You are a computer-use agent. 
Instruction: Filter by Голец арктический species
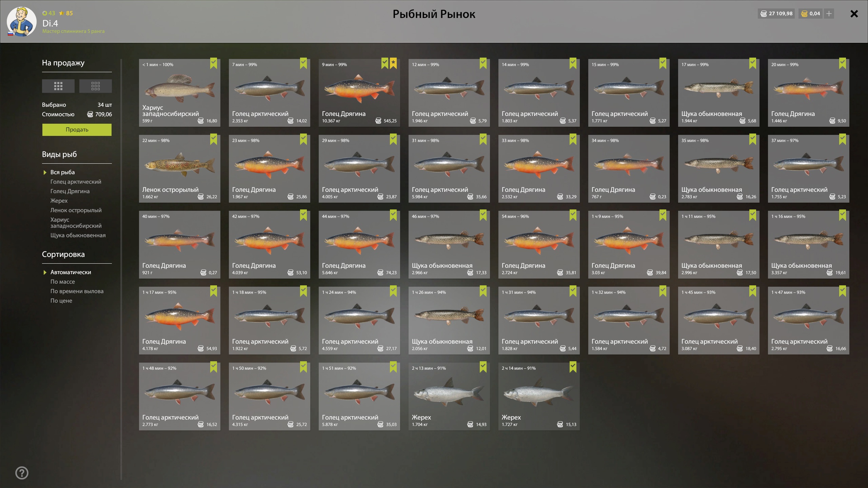[76, 182]
